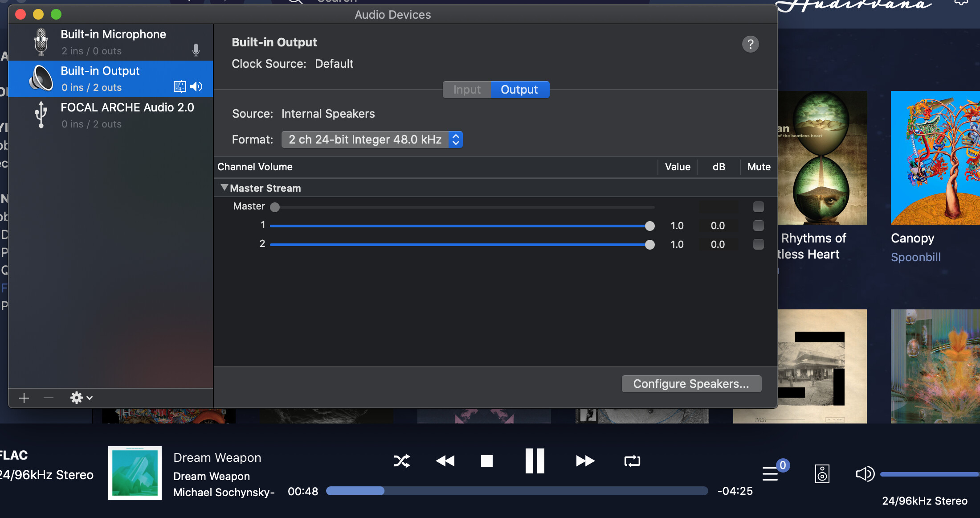The image size is (980, 518).
Task: Click the microphone icon beside Built-in Microphone
Action: pos(196,50)
